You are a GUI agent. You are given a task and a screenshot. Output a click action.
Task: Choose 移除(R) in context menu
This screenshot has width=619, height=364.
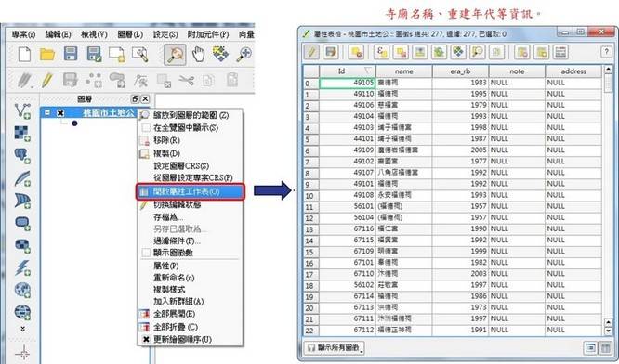click(x=191, y=140)
